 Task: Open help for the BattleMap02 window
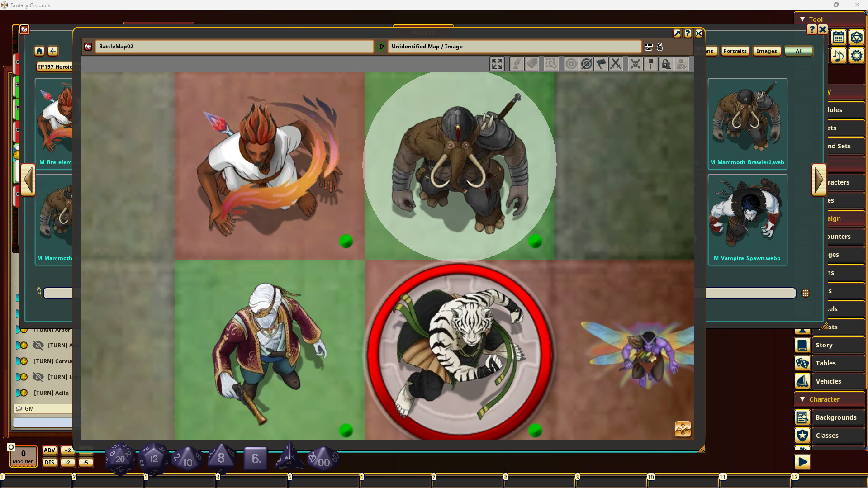coord(688,33)
